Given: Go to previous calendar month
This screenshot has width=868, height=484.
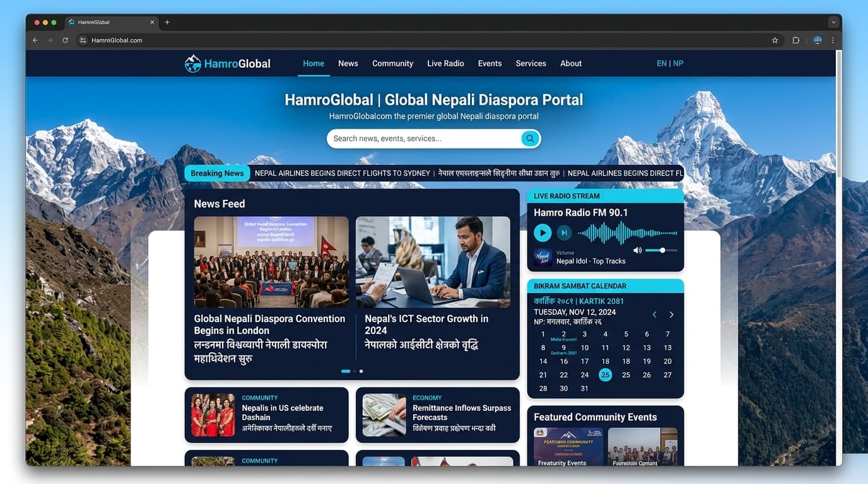Looking at the screenshot, I should coord(654,314).
